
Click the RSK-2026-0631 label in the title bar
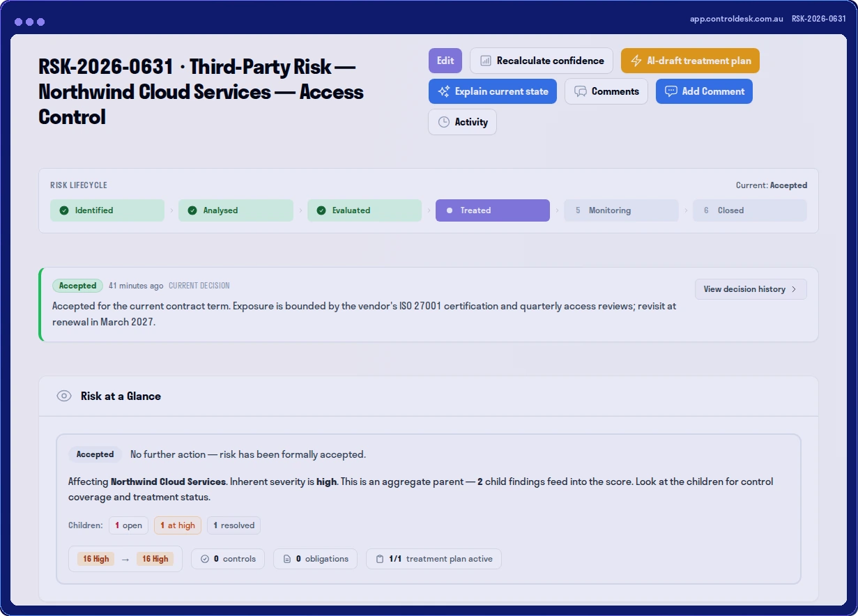(x=819, y=19)
